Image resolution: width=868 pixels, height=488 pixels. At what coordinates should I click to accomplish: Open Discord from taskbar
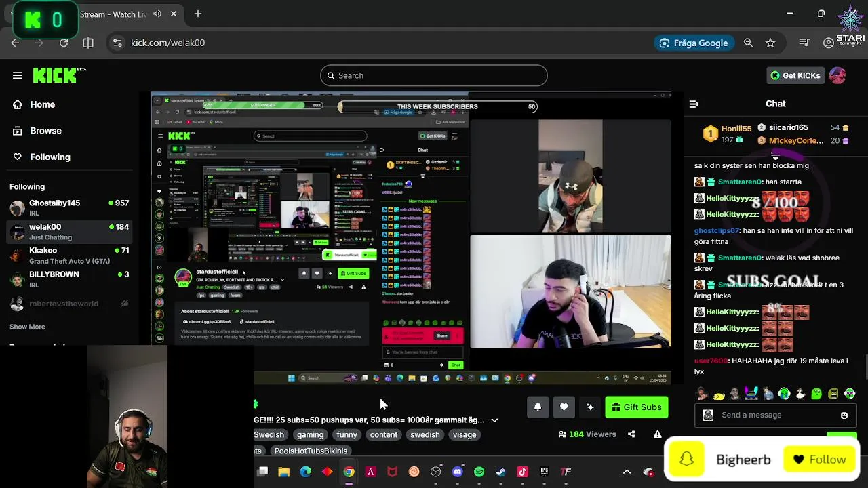(x=457, y=472)
